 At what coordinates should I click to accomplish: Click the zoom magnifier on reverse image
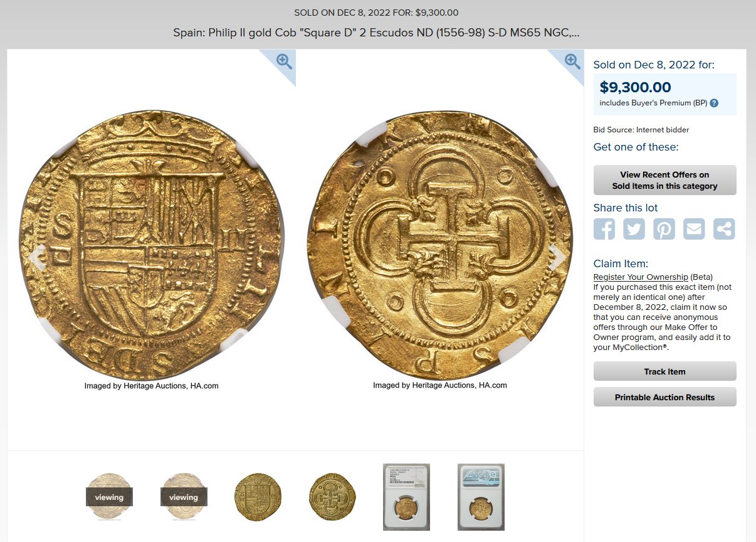(x=572, y=61)
